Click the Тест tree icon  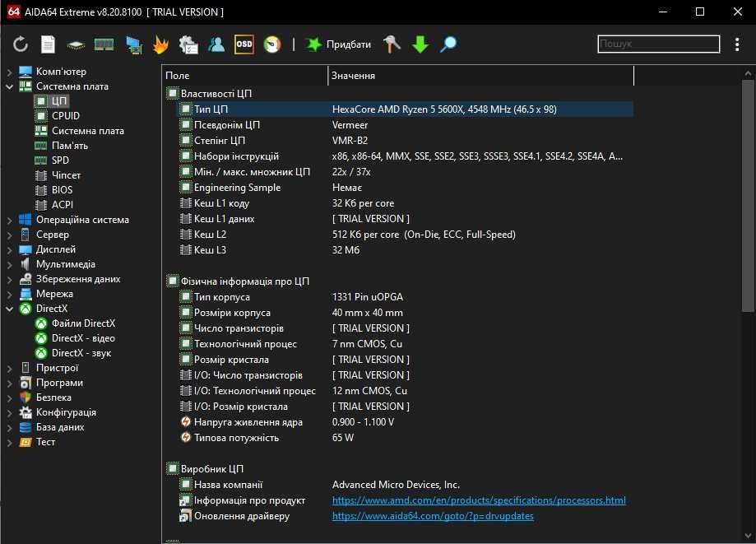25,442
